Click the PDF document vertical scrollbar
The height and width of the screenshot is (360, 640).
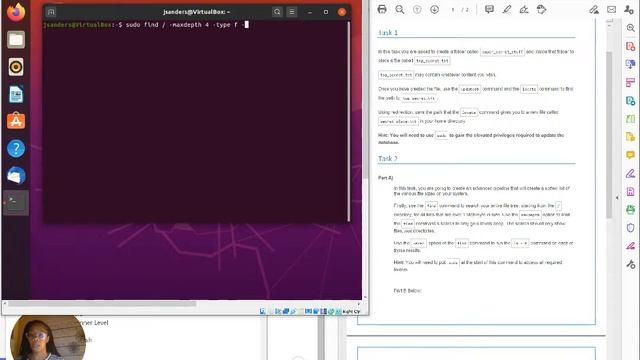pyautogui.click(x=609, y=135)
